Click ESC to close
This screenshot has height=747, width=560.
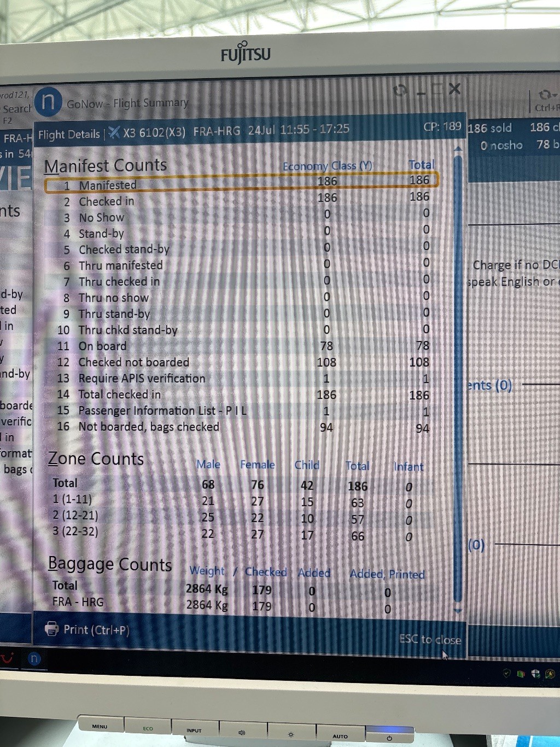point(430,639)
